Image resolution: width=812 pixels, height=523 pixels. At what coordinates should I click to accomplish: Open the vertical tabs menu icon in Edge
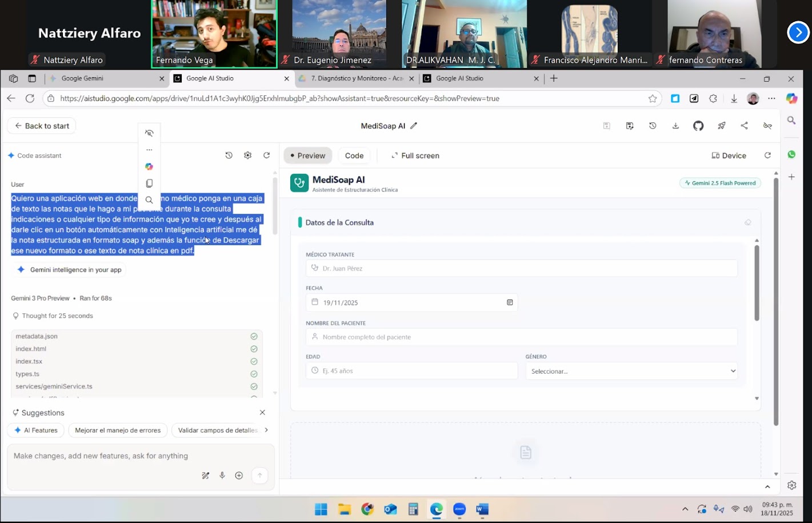(32, 78)
